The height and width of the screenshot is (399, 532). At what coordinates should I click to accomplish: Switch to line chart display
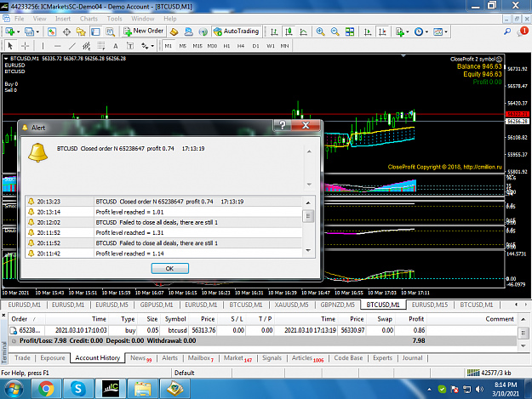pyautogui.click(x=303, y=31)
